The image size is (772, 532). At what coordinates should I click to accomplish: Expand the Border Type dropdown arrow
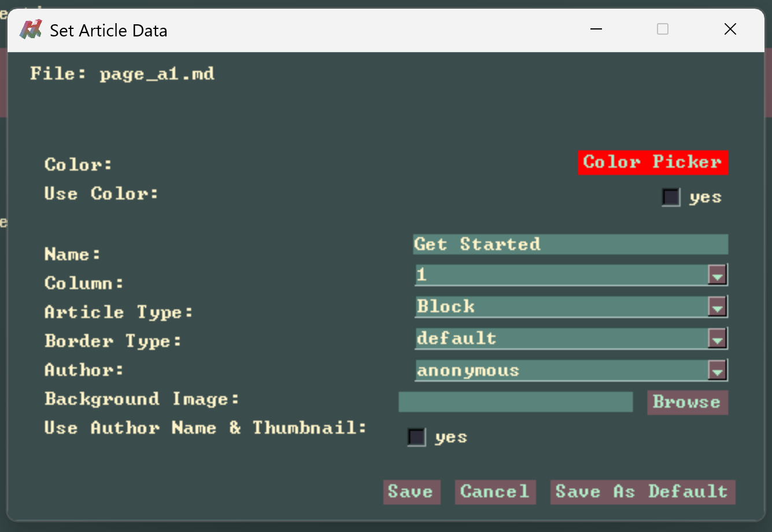[717, 339]
